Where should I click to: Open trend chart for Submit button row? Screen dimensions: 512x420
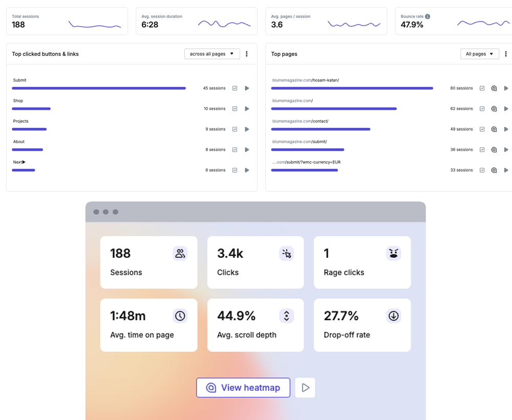[234, 88]
